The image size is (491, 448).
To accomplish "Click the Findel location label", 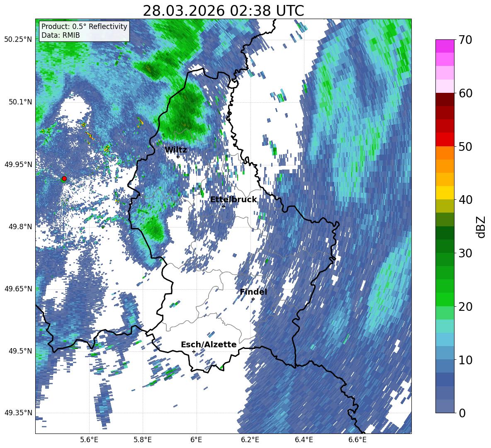I will (253, 292).
